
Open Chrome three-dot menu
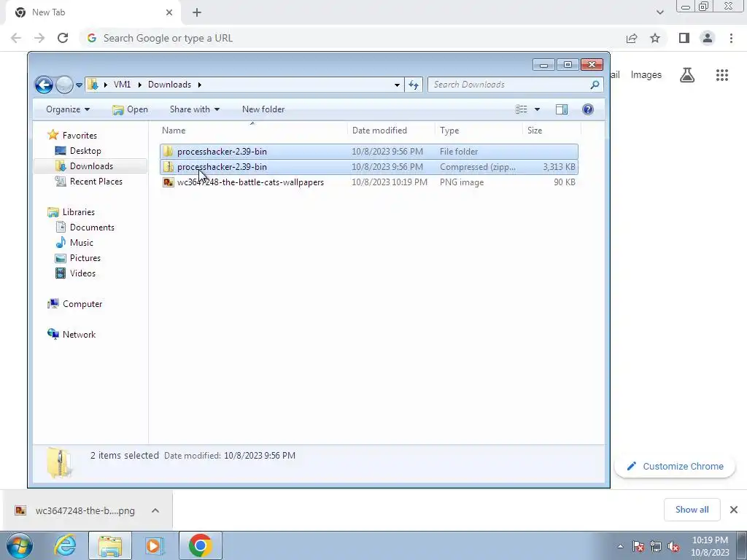point(731,38)
